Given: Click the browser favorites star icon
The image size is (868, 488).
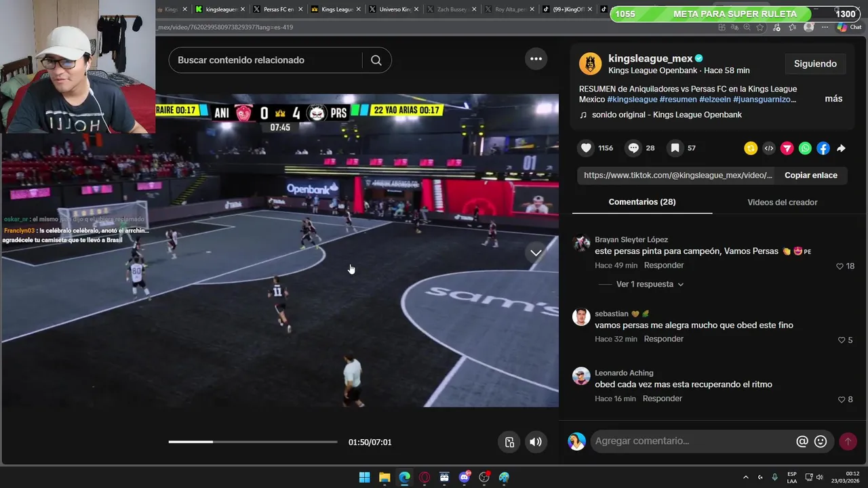Looking at the screenshot, I should 760,27.
